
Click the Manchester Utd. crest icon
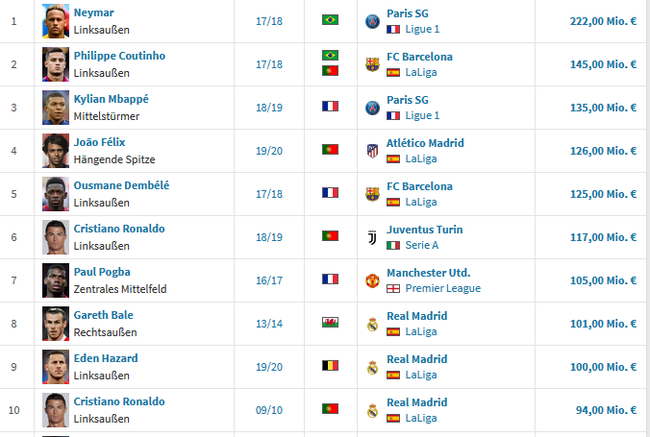click(x=372, y=281)
